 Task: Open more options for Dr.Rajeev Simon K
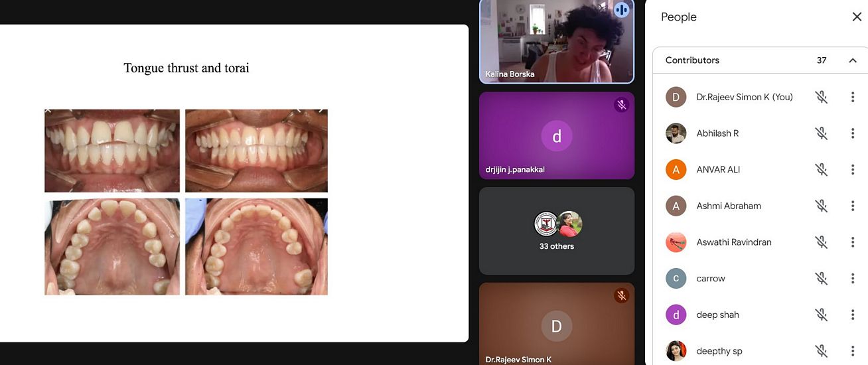tap(853, 97)
